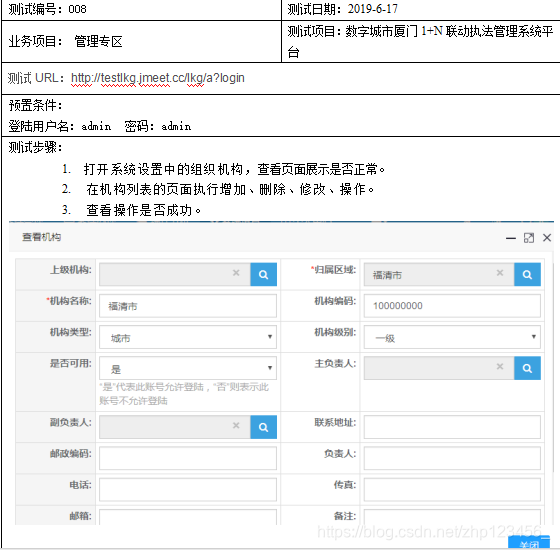Click the 主负责人 grey text box
The width and height of the screenshot is (560, 550).
[x=439, y=368]
